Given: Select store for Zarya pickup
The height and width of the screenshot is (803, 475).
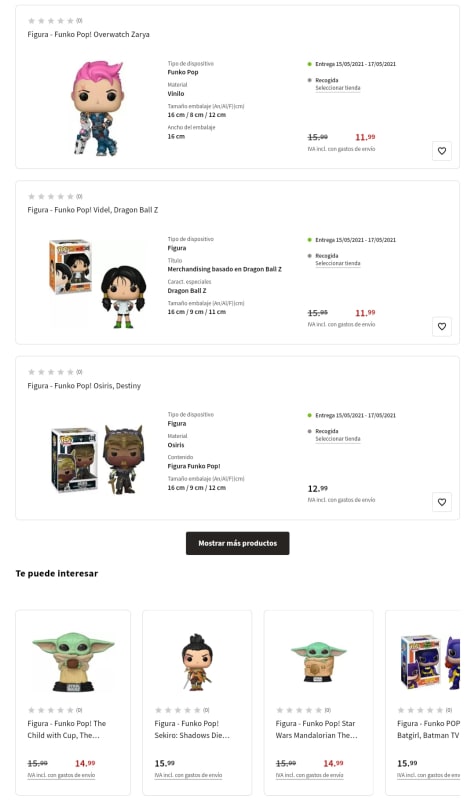Looking at the screenshot, I should click(x=338, y=88).
